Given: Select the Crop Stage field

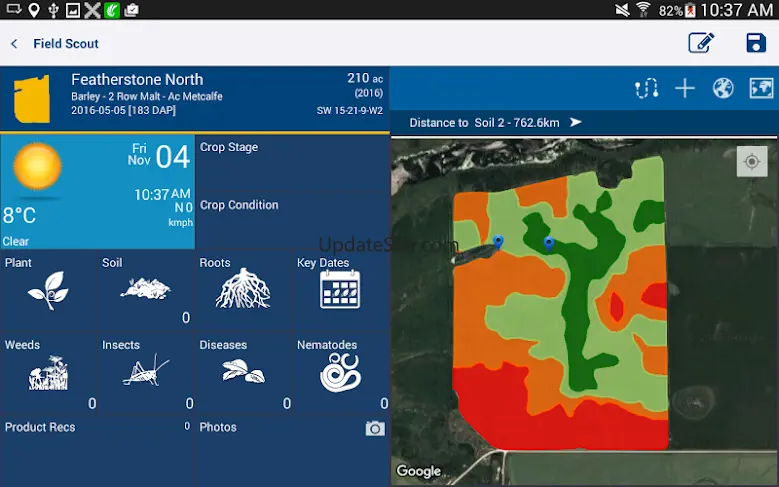Looking at the screenshot, I should click(x=293, y=163).
